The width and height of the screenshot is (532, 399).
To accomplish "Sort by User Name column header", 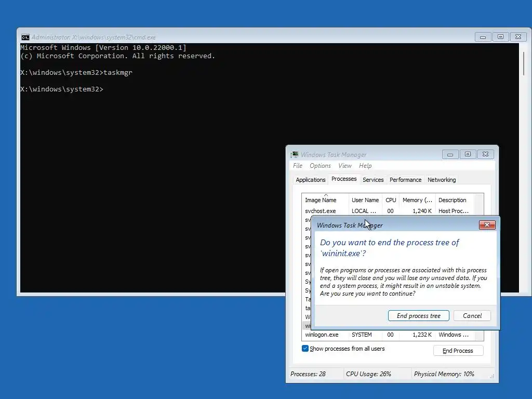I will point(365,200).
